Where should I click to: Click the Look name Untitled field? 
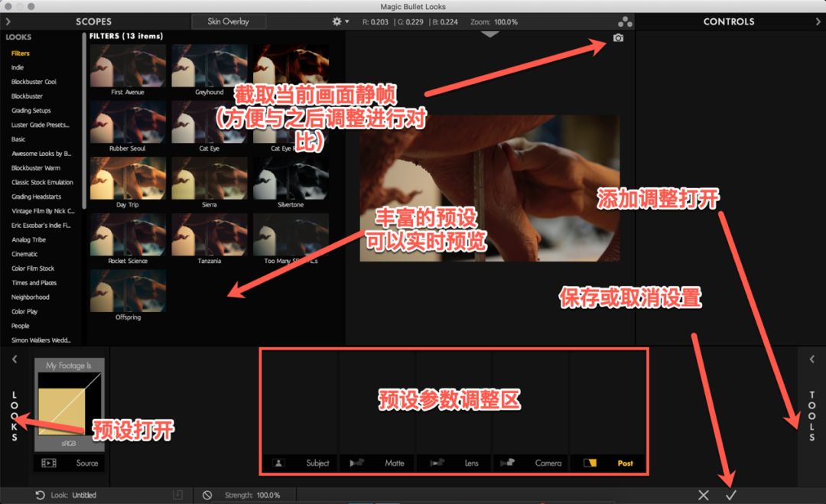[84, 495]
